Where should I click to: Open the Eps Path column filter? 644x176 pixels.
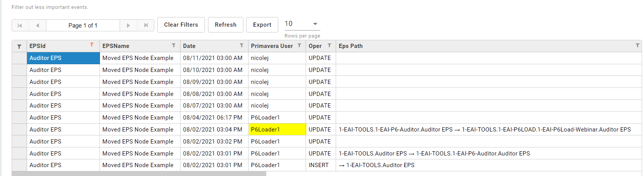(x=637, y=46)
